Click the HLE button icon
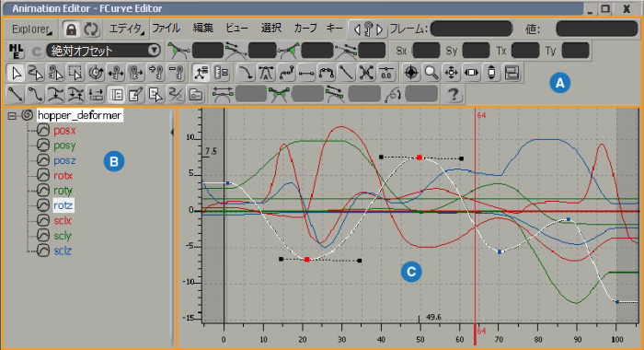644x350 pixels. 16,51
